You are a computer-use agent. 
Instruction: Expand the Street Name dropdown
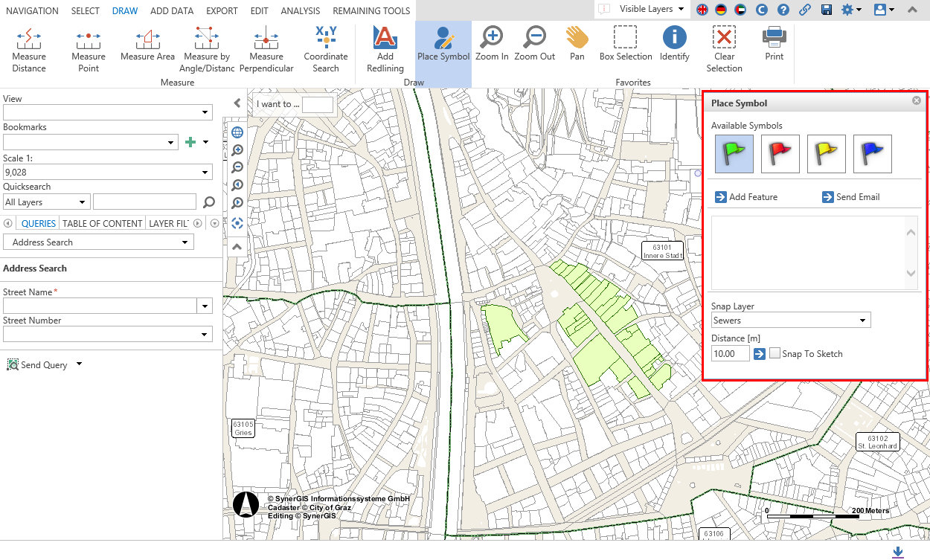point(205,306)
